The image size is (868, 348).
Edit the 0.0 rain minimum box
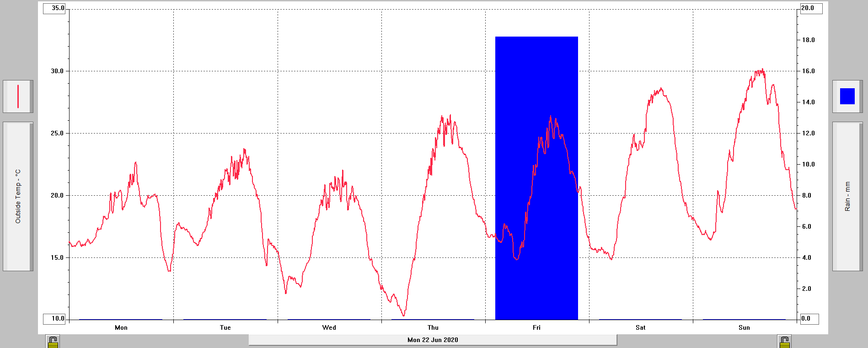coord(809,319)
